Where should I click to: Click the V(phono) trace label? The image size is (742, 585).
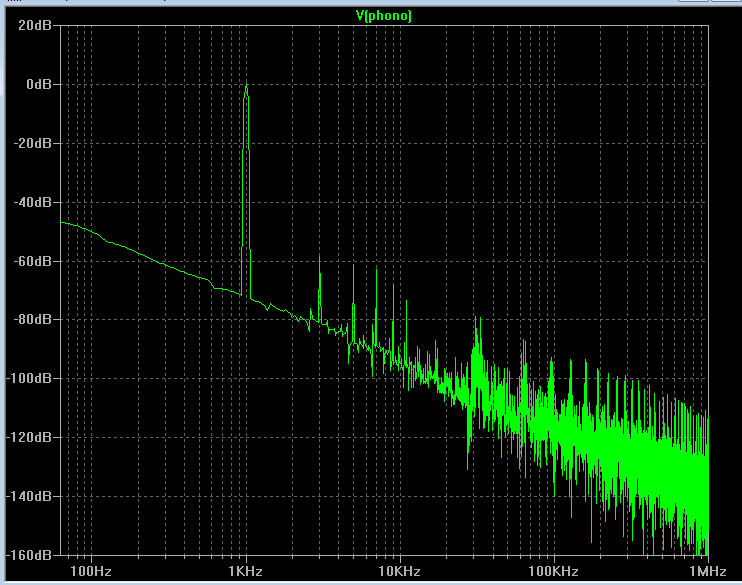coord(384,16)
